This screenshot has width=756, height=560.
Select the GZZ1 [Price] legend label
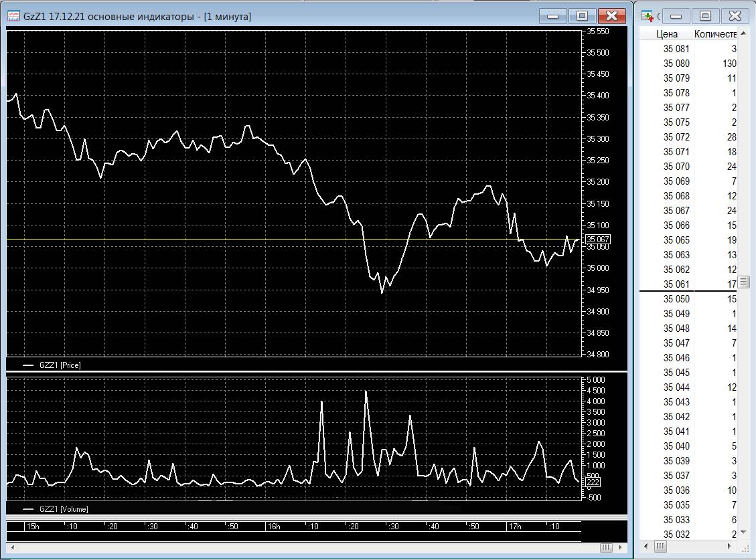click(x=60, y=365)
